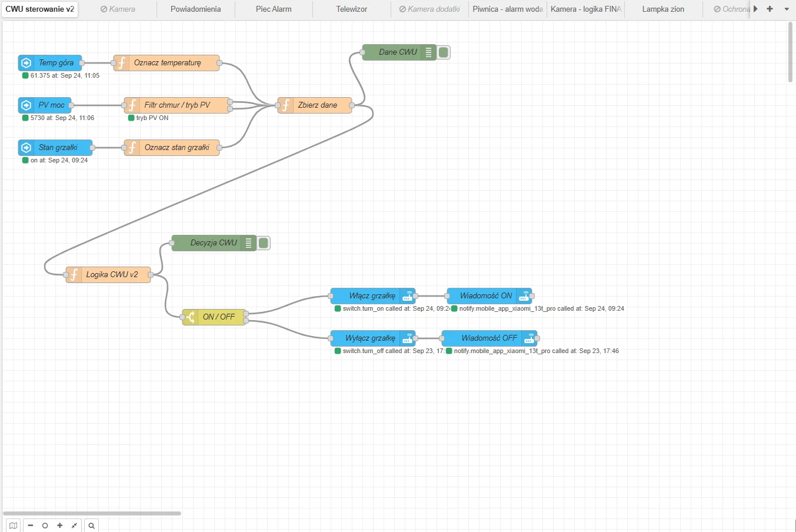Click the Włącz grzałkę service call icon
This screenshot has height=532, width=796.
pyautogui.click(x=407, y=296)
